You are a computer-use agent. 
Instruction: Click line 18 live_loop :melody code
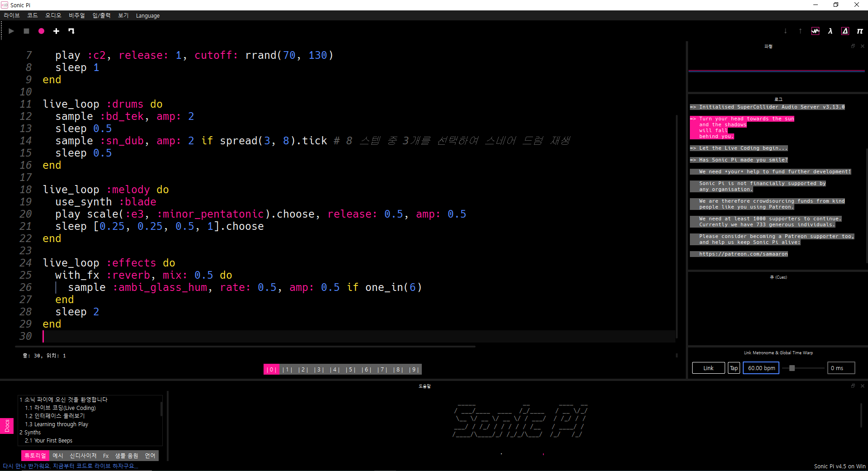pos(106,190)
